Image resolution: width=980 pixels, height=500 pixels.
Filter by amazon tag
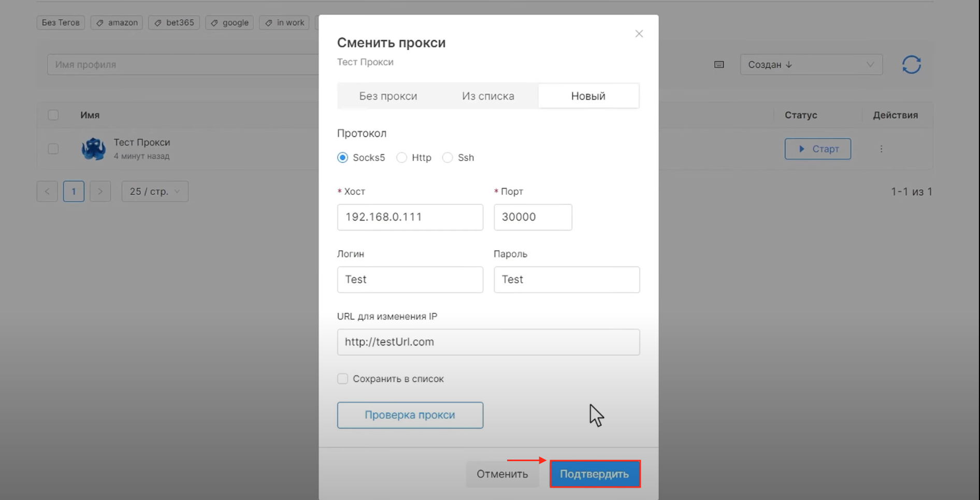click(117, 23)
